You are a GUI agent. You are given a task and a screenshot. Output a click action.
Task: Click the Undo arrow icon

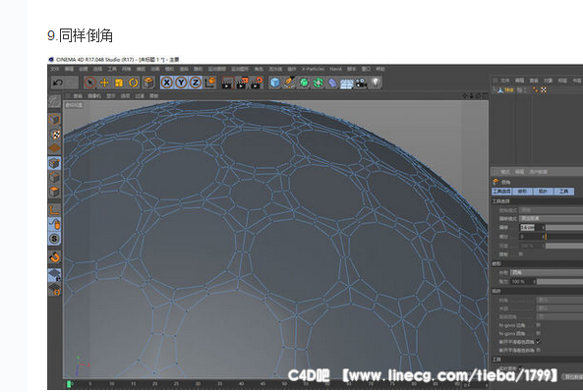(x=58, y=83)
